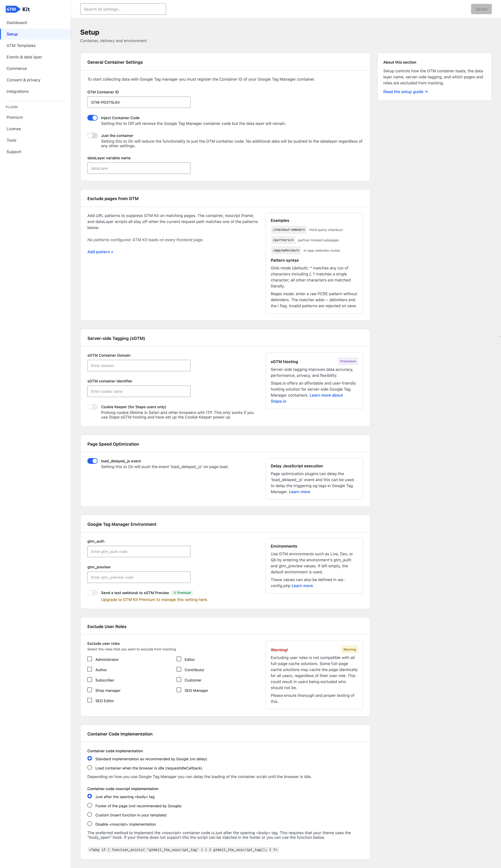
Task: Open Consent & privacy section
Action: click(x=23, y=80)
